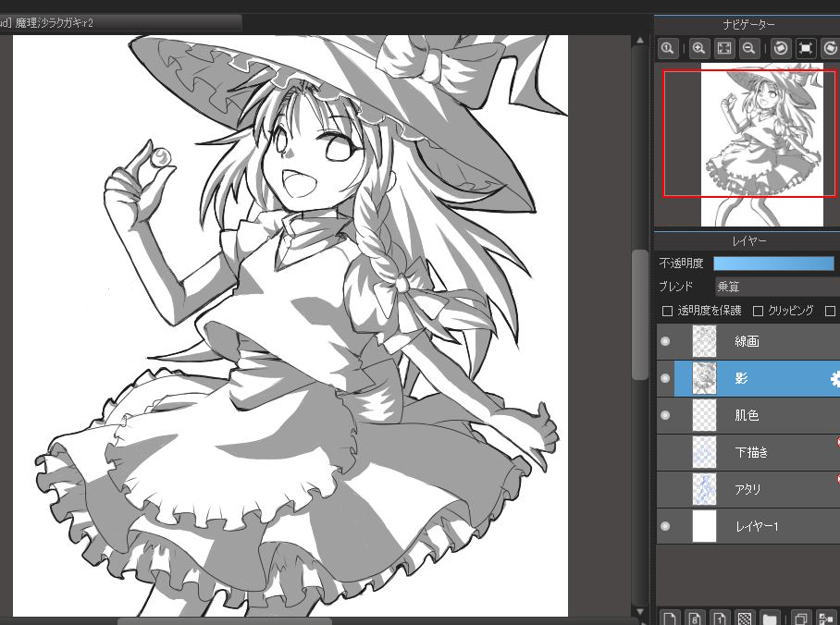This screenshot has width=840, height=625.
Task: Add a new 1-bit layer
Action: 720,618
